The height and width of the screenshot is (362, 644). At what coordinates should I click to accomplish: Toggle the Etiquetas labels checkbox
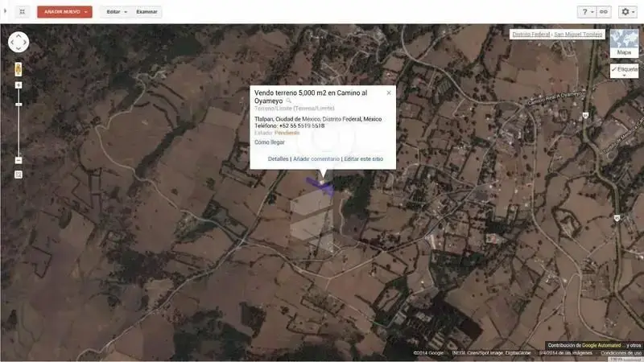(x=625, y=70)
